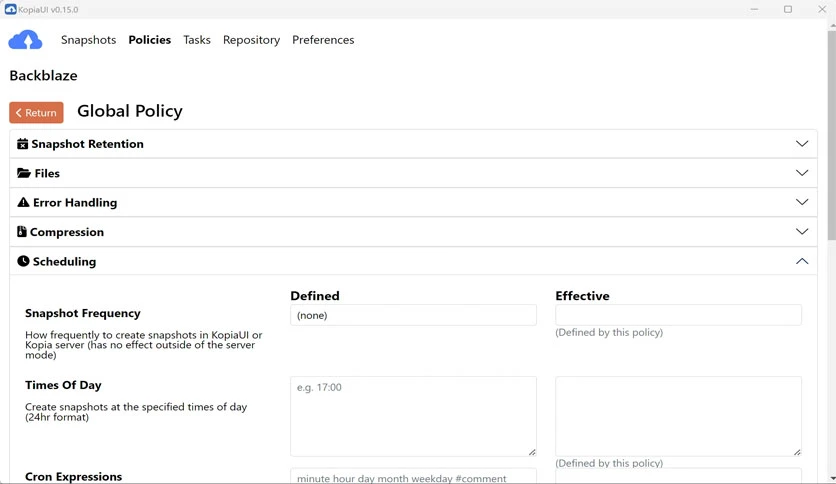Click the Compression file archive icon
The height and width of the screenshot is (484, 836).
click(21, 232)
